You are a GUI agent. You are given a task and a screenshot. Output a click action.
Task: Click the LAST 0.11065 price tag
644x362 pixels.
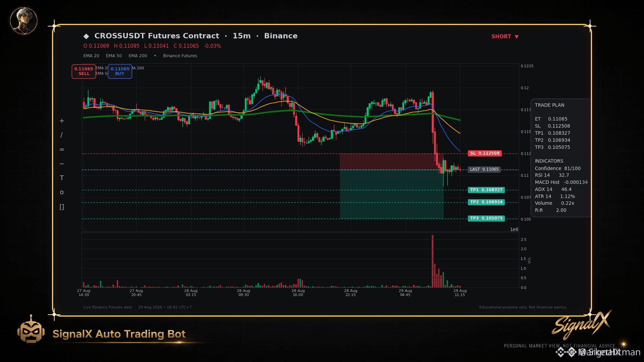click(484, 169)
